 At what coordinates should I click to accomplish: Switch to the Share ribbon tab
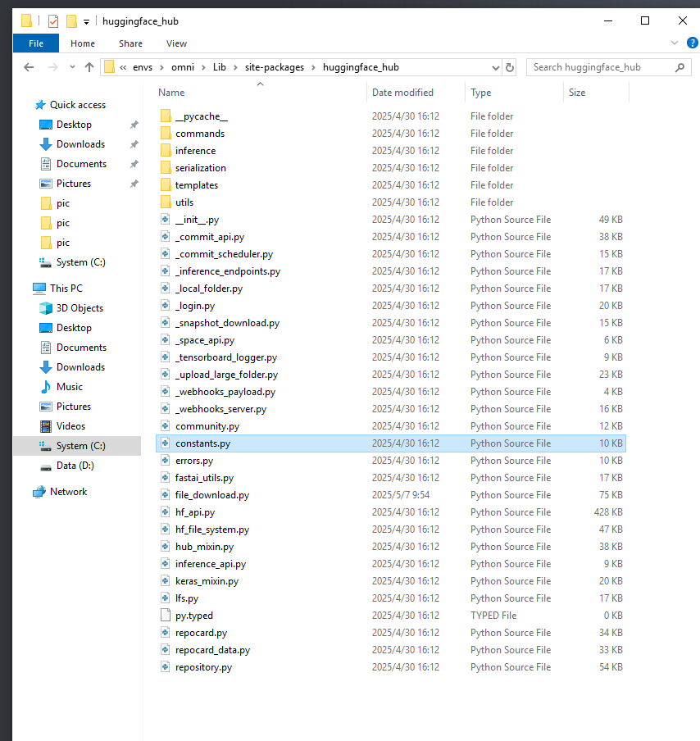pyautogui.click(x=130, y=43)
